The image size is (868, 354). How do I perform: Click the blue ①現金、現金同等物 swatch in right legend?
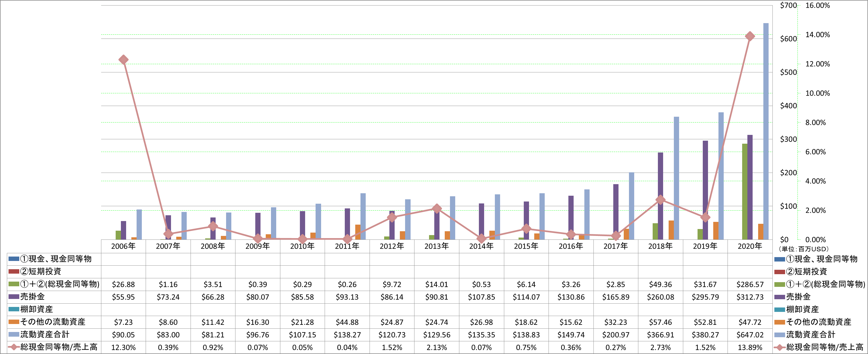pos(779,259)
